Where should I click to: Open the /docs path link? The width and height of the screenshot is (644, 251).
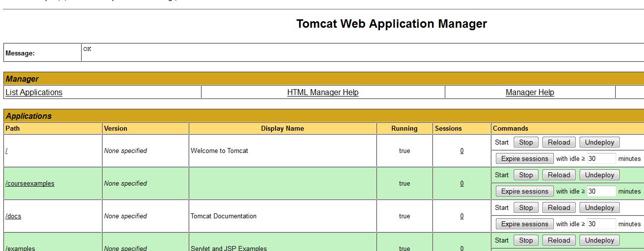click(x=13, y=216)
